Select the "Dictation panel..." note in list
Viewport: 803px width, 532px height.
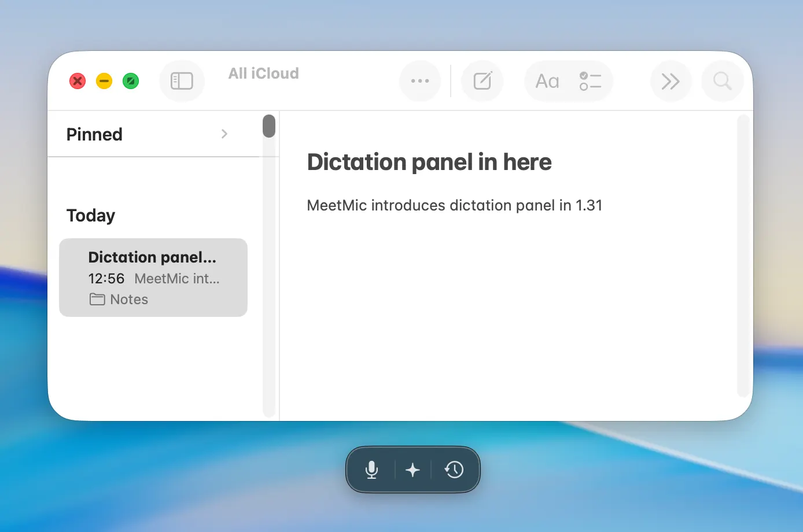coord(153,278)
